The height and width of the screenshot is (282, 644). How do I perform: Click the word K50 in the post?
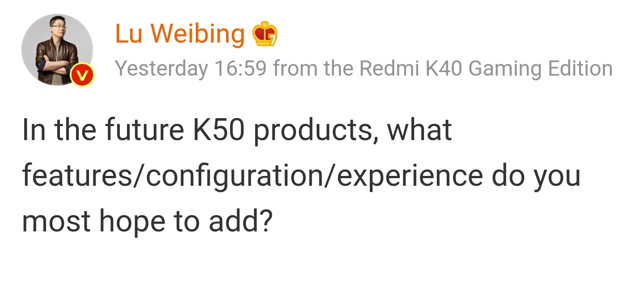coord(219,130)
